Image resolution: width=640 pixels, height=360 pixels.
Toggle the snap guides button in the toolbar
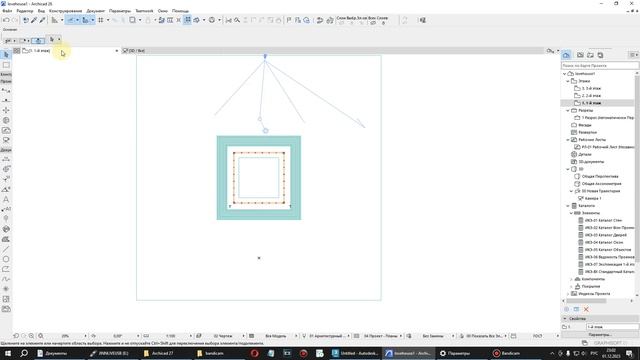pyautogui.click(x=85, y=20)
